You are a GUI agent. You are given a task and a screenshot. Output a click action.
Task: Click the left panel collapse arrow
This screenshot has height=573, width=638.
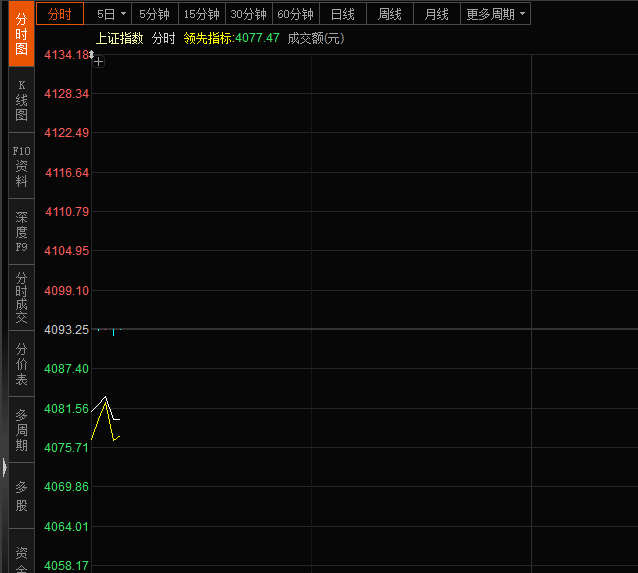pyautogui.click(x=4, y=466)
